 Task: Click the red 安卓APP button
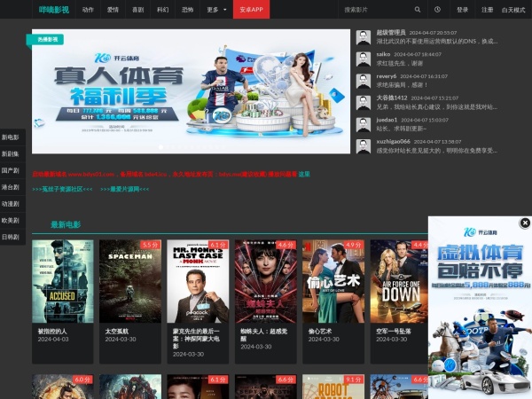click(x=252, y=10)
